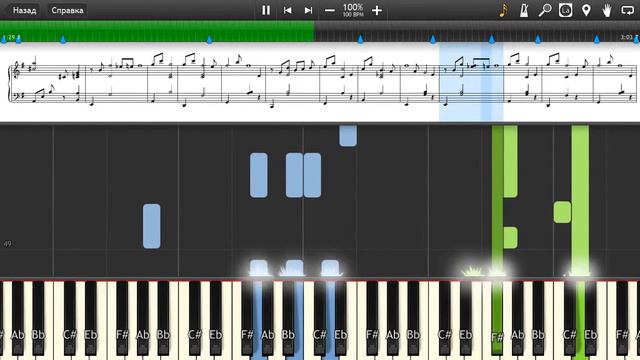Click the 3:03 total time label

627,37
